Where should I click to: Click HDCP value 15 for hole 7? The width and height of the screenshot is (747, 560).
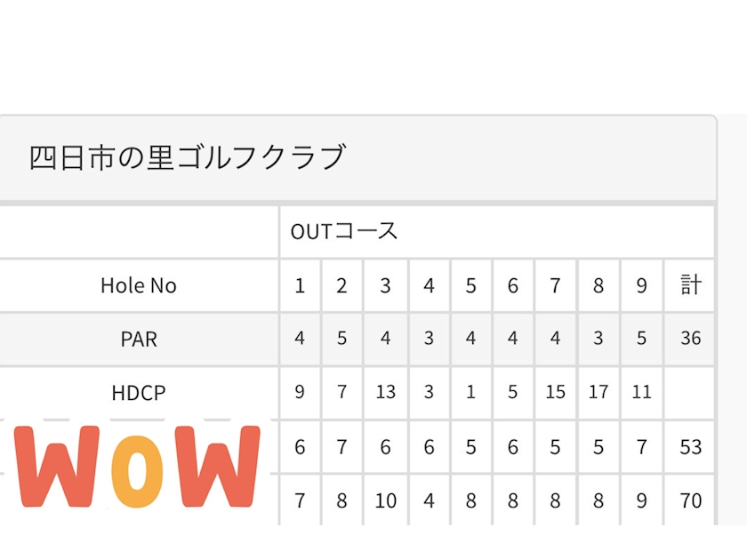coord(555,392)
